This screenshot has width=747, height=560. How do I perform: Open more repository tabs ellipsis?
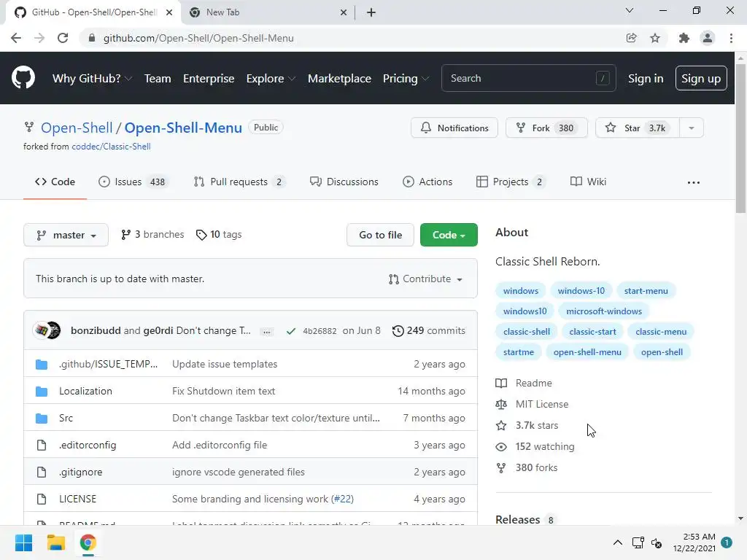click(694, 182)
